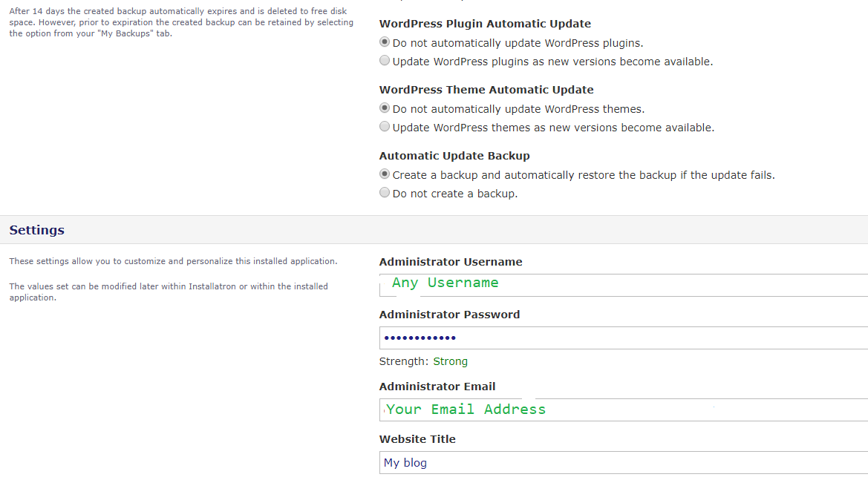Choose 'Do not automatically update WordPress themes'
The image size is (868, 480).
pyautogui.click(x=385, y=109)
